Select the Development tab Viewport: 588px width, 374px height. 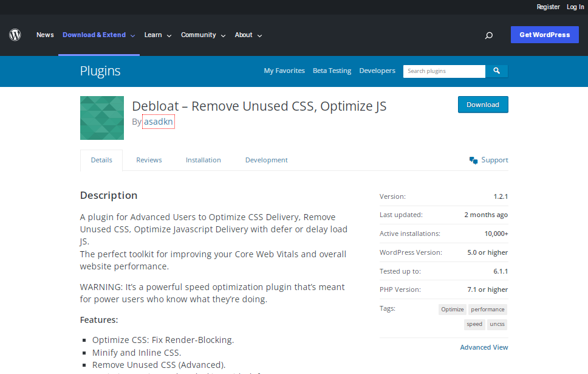[x=266, y=160]
